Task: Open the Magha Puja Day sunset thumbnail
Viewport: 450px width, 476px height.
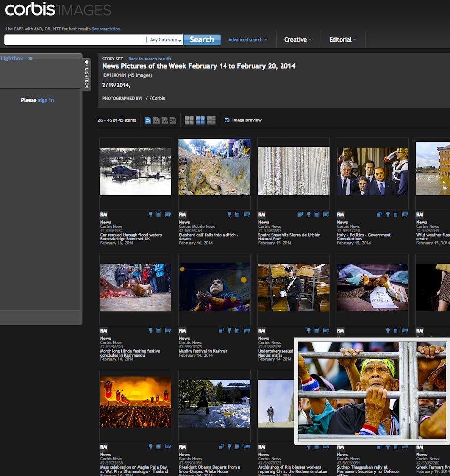Action: (135, 402)
